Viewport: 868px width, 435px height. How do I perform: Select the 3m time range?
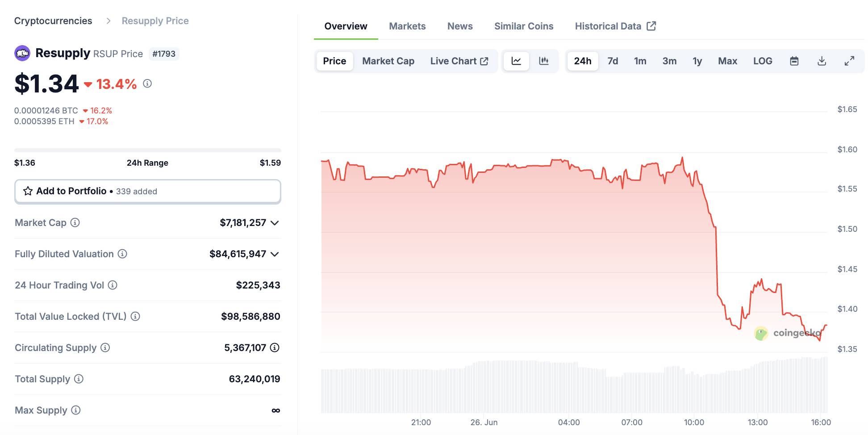pos(669,61)
